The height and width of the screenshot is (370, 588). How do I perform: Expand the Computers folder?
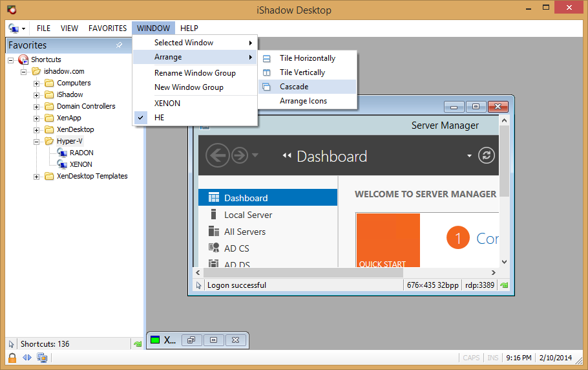pos(36,83)
